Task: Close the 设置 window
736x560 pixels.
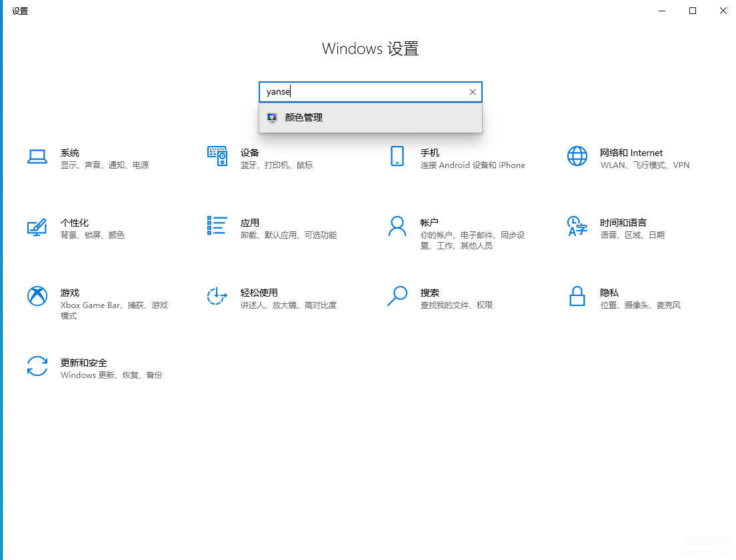Action: (723, 11)
